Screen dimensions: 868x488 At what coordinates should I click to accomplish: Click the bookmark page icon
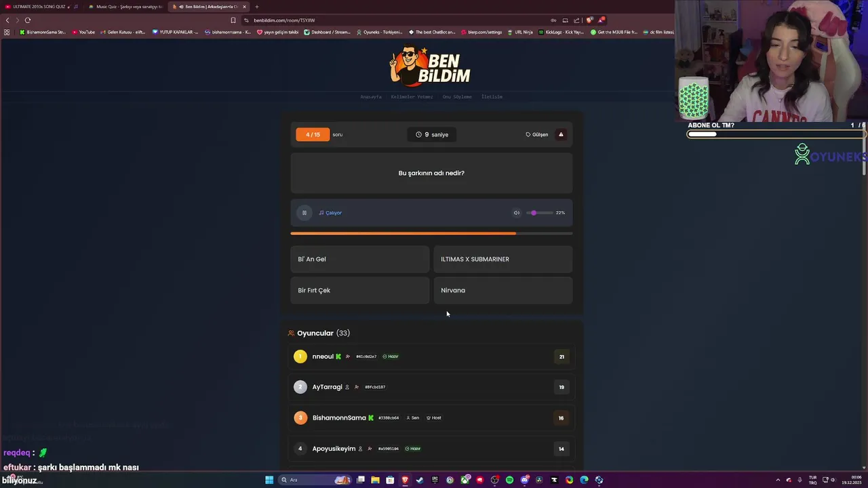click(233, 20)
